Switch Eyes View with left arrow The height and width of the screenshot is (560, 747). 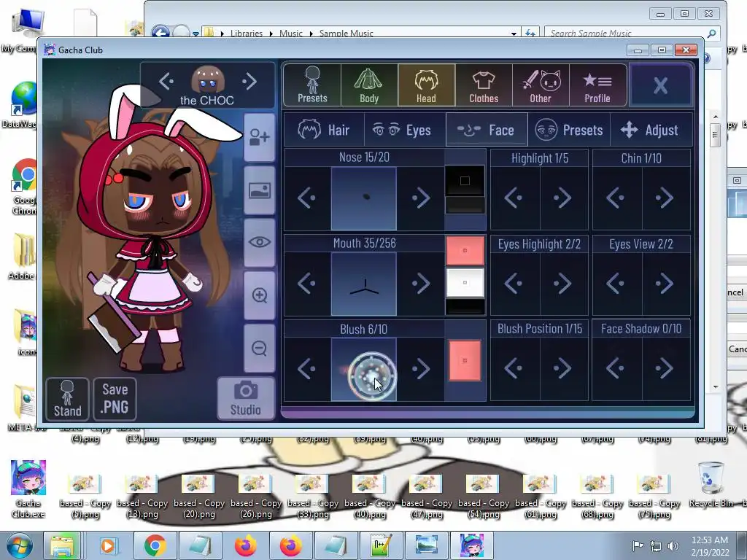tap(616, 284)
